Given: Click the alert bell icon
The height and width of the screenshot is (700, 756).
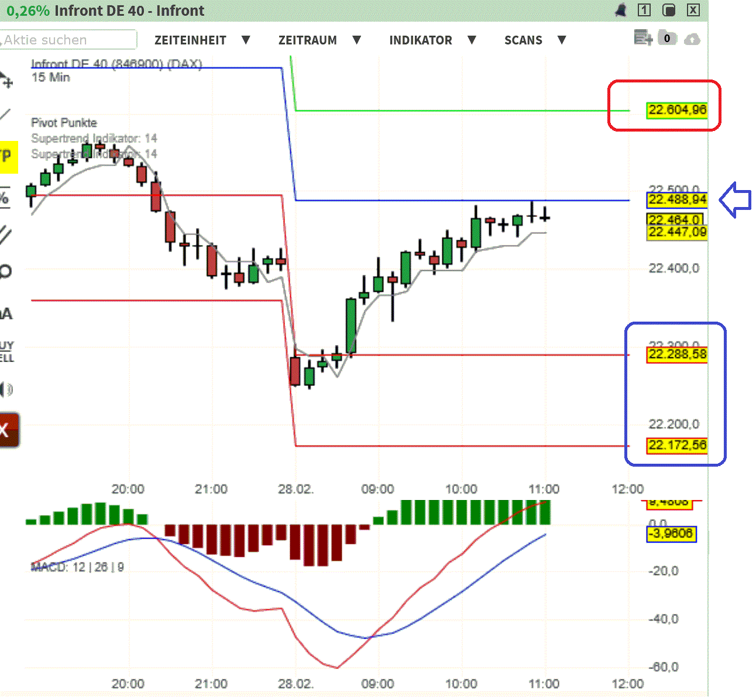Looking at the screenshot, I should tap(621, 10).
